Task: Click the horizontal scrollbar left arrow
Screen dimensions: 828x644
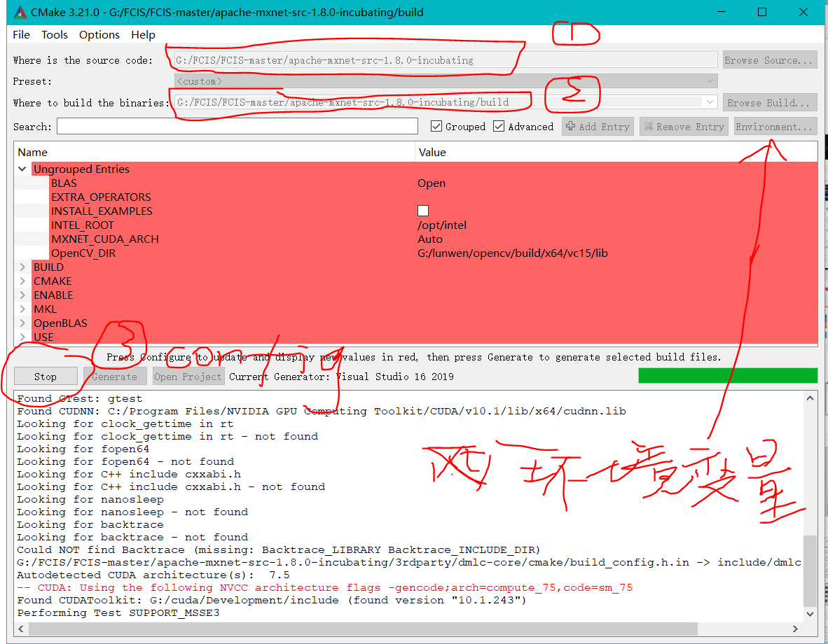Action: coord(21,629)
